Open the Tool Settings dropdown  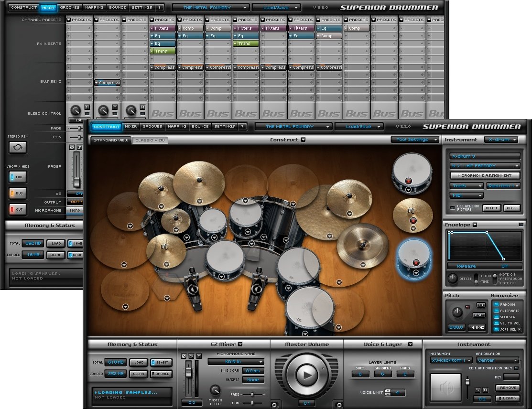415,140
